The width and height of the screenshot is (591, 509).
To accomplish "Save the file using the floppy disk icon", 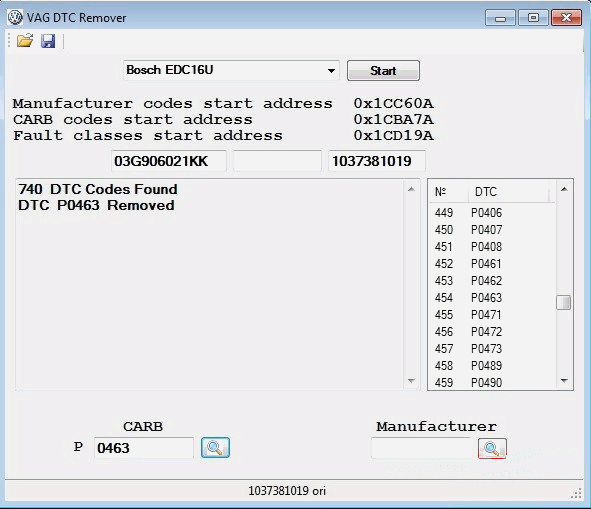I will pos(48,41).
